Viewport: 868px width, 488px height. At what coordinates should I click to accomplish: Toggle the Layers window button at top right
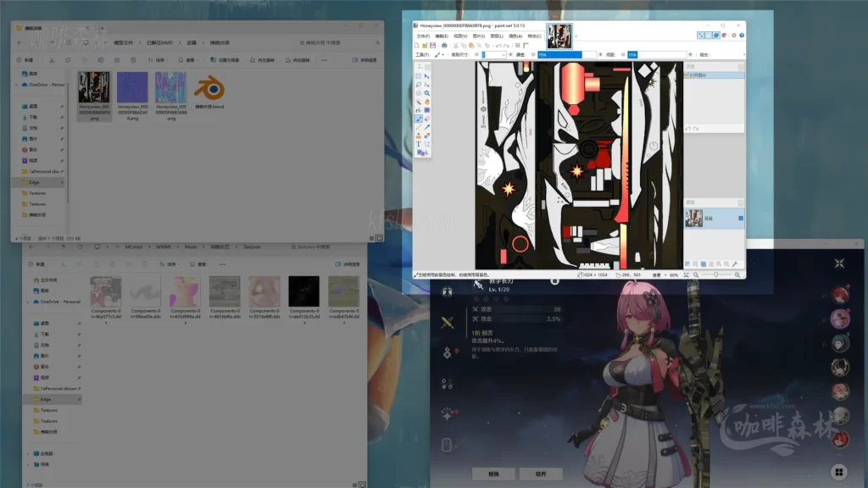click(x=715, y=35)
